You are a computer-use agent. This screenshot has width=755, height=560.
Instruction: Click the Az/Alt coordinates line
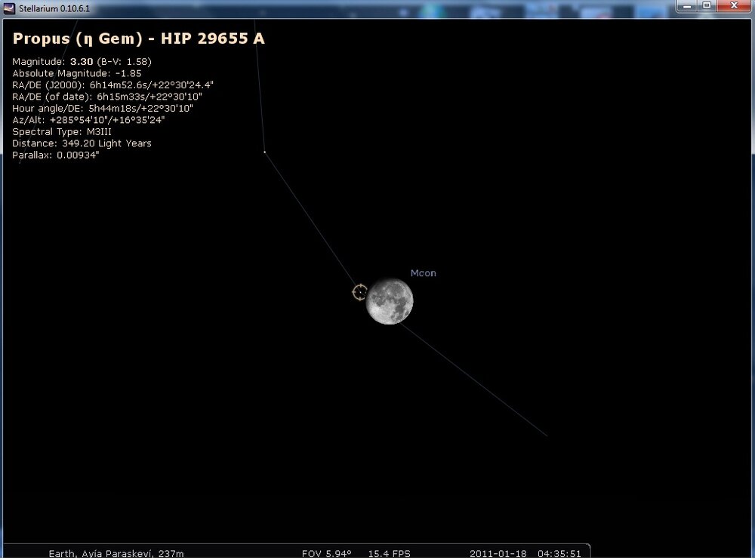click(88, 120)
